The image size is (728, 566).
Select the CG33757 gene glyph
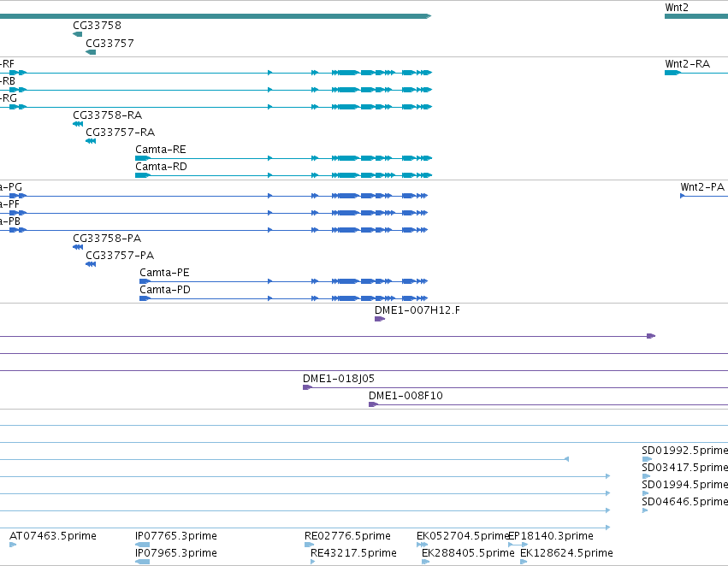coord(91,52)
